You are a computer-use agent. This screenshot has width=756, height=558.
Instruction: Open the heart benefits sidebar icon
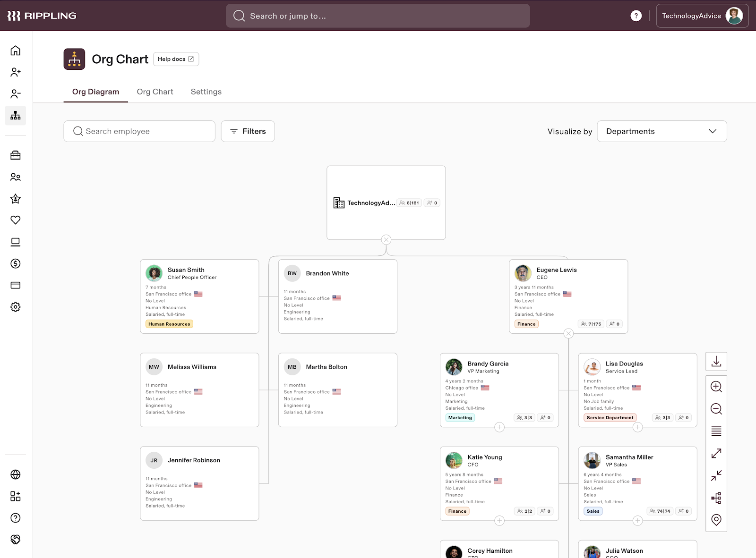coord(16,220)
